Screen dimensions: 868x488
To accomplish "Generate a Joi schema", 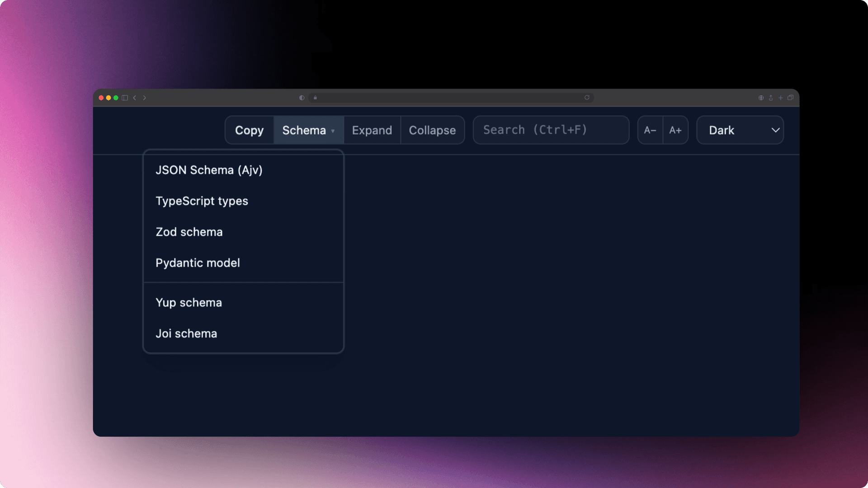I will point(186,333).
